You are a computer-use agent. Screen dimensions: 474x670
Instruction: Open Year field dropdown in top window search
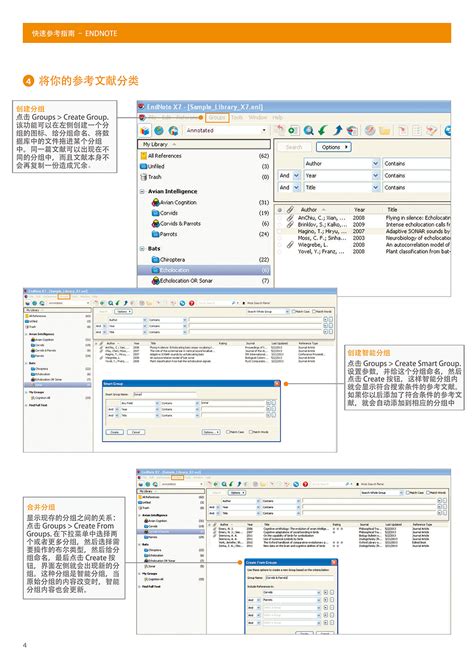tap(375, 176)
